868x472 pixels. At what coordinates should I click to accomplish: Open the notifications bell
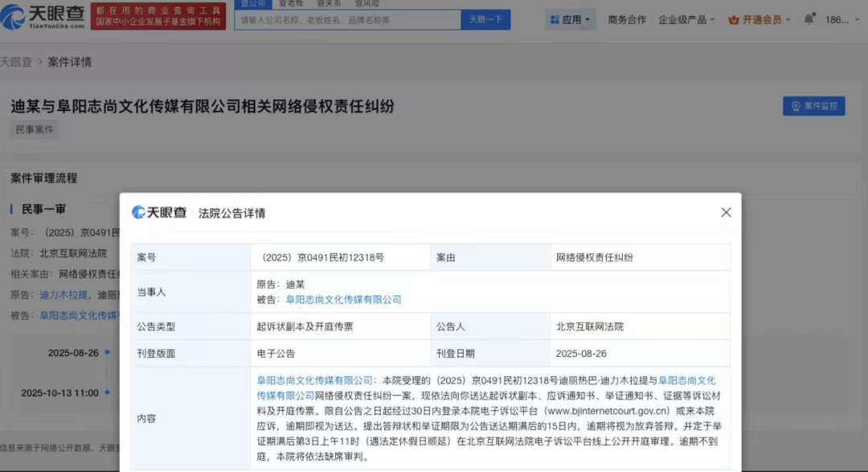click(x=809, y=19)
